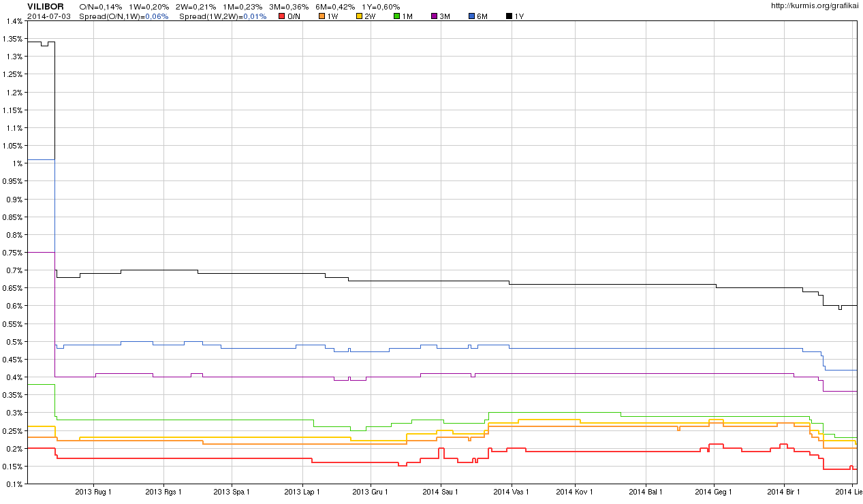The height and width of the screenshot is (504, 863).
Task: Click the purple 3M legend swatch
Action: (x=433, y=16)
